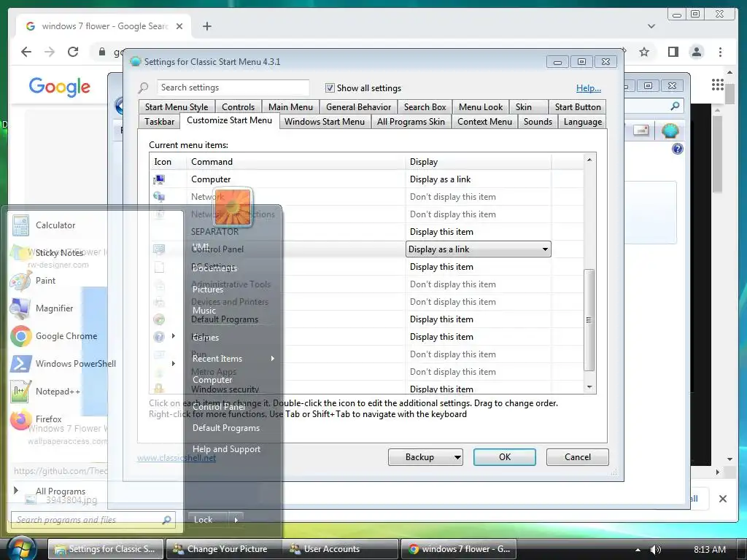Uncheck Show all settings checkbox
Viewport: 747px width, 560px height.
[330, 87]
